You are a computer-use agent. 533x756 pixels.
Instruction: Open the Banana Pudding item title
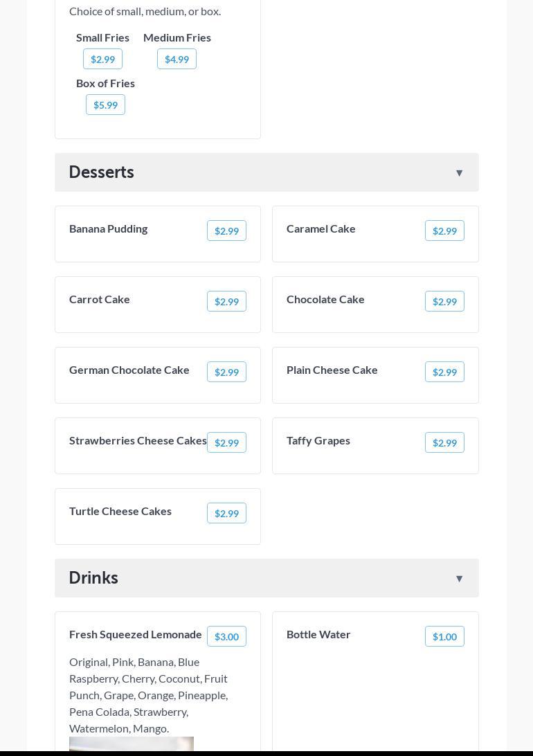[x=109, y=229]
